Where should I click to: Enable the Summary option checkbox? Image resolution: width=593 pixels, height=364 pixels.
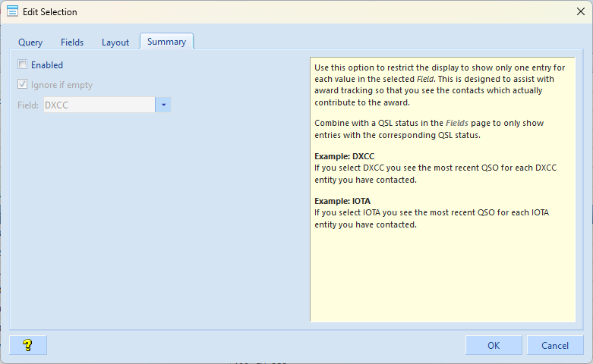(x=23, y=65)
